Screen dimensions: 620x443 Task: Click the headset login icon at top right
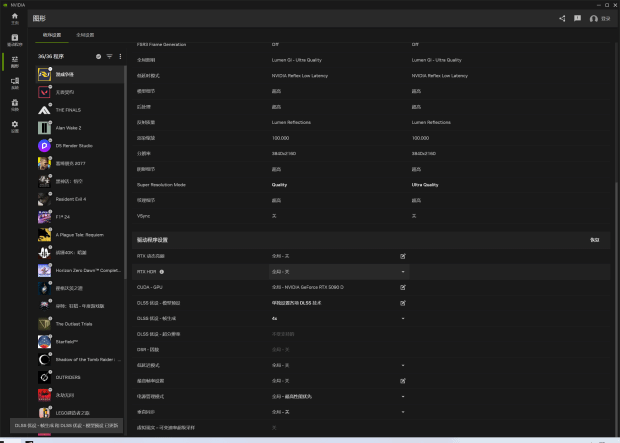tap(594, 19)
